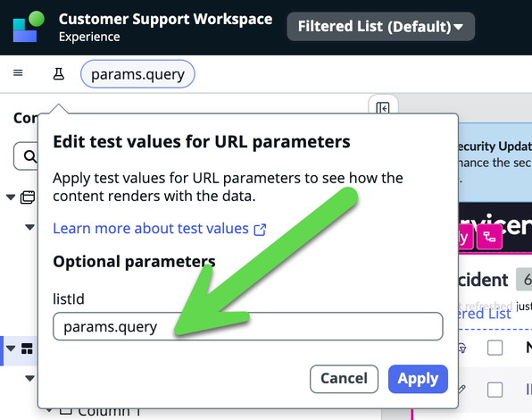Click the UI Builder logo icon
Viewport: 532px width, 420px height.
(29, 27)
